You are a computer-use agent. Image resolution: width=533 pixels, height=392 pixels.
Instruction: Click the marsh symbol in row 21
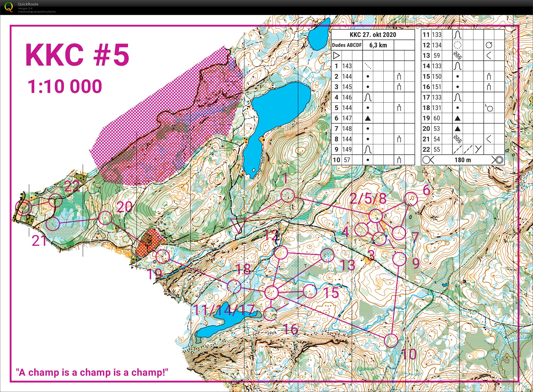point(457,139)
